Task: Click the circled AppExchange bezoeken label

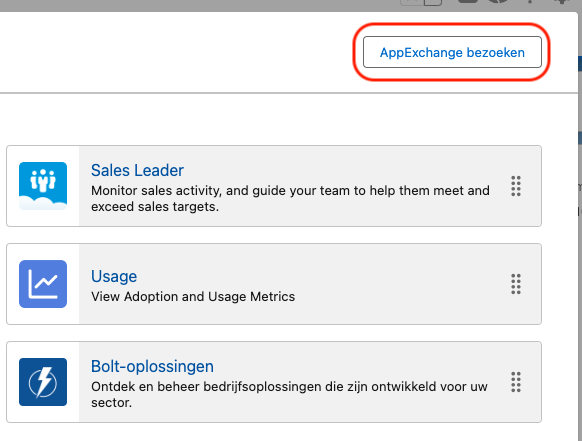Action: (x=452, y=52)
